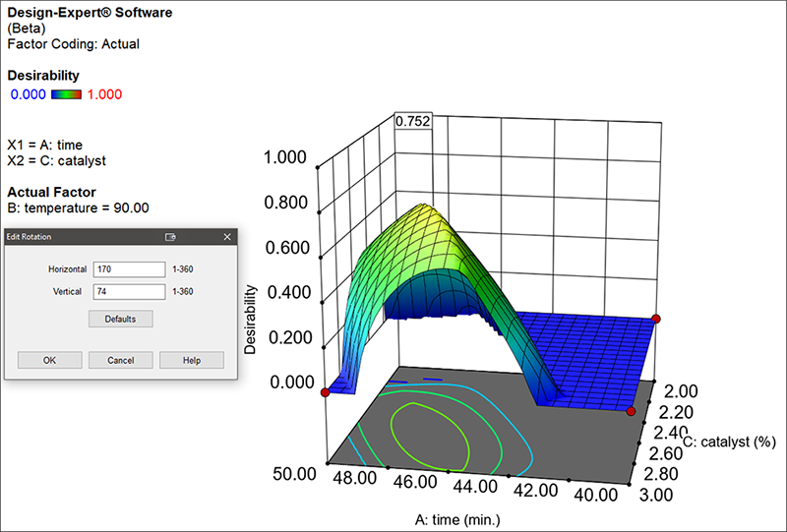Viewport: 787px width, 532px height.
Task: Click the red design point on the left axis
Action: point(325,393)
